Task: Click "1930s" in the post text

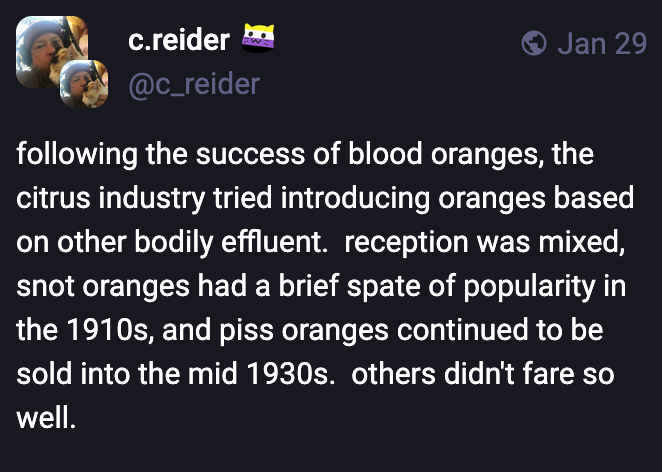Action: point(282,370)
